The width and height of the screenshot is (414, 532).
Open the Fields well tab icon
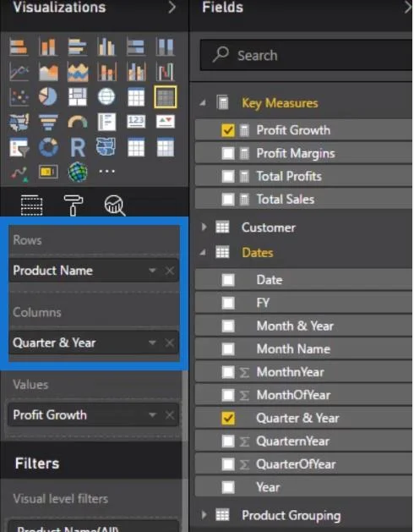pyautogui.click(x=31, y=205)
